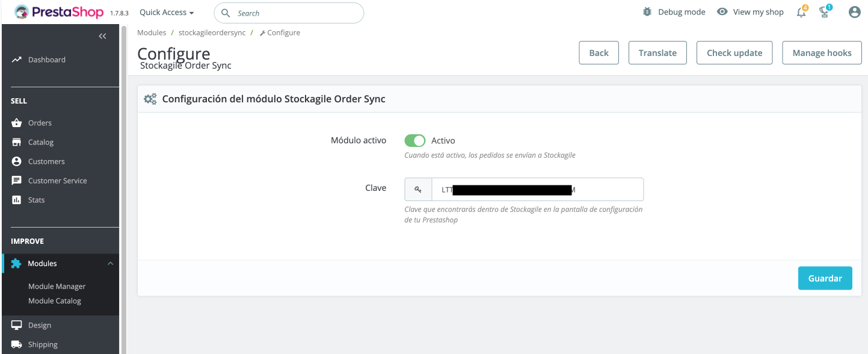Click the Customer Service chat icon
Image resolution: width=868 pixels, height=354 pixels.
(16, 181)
